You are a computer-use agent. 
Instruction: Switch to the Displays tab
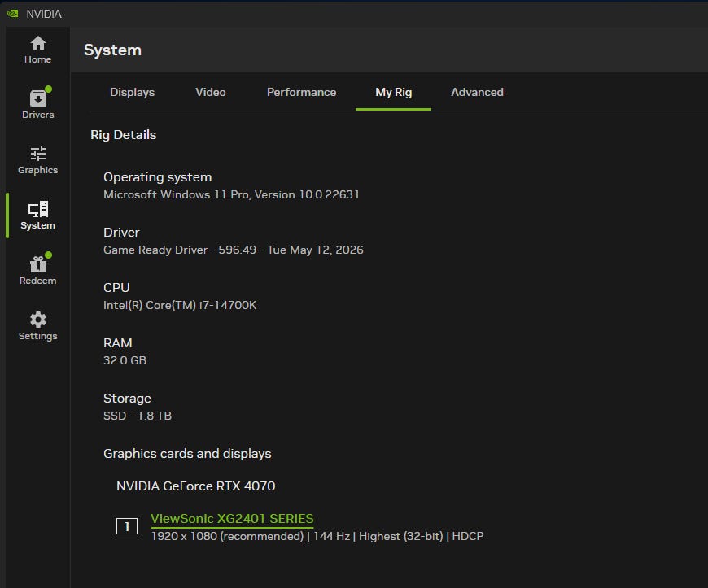[x=133, y=92]
